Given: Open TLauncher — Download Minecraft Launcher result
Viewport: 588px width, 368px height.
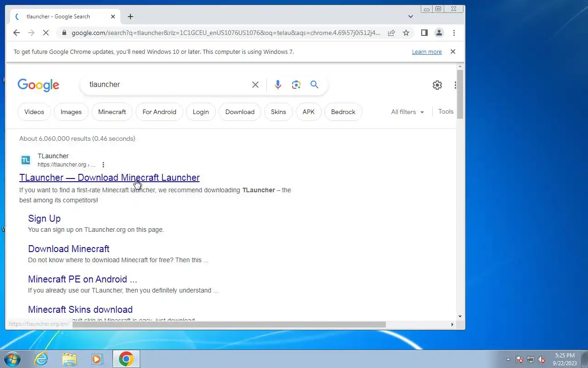Looking at the screenshot, I should pyautogui.click(x=109, y=178).
